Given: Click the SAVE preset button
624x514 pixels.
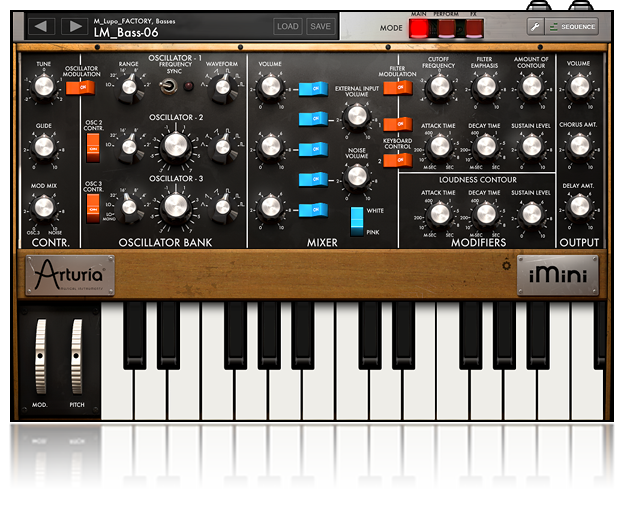Looking at the screenshot, I should tap(320, 26).
